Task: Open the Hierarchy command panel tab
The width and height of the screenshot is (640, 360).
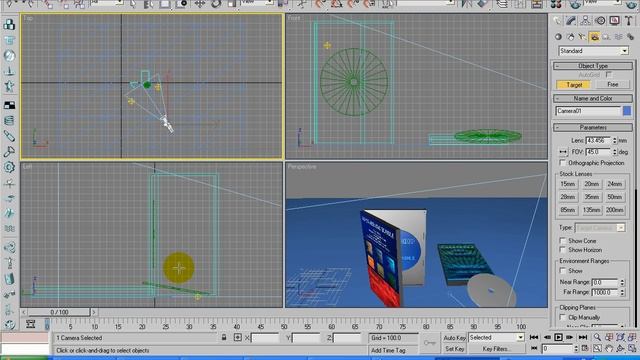Action: pyautogui.click(x=585, y=21)
